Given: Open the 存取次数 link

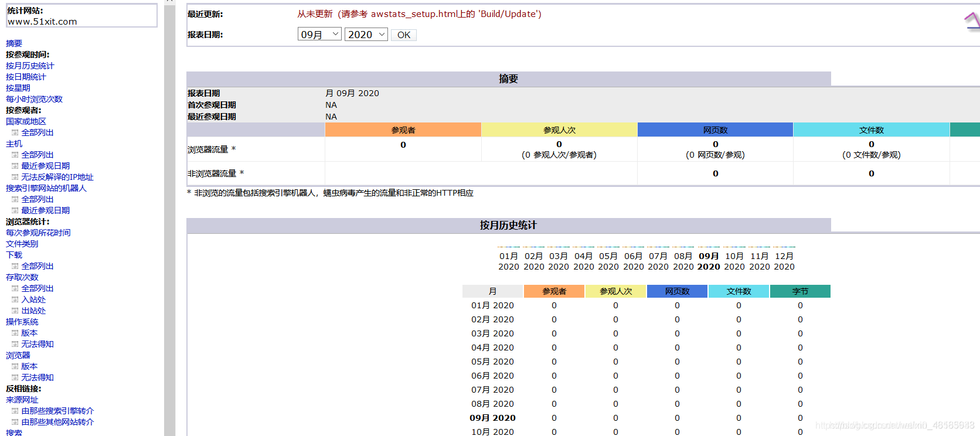Looking at the screenshot, I should pyautogui.click(x=22, y=277).
